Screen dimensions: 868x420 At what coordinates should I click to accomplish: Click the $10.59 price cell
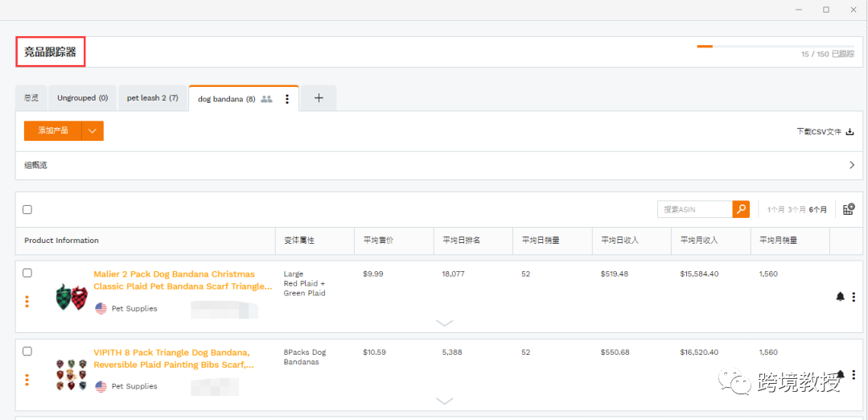[x=375, y=352]
